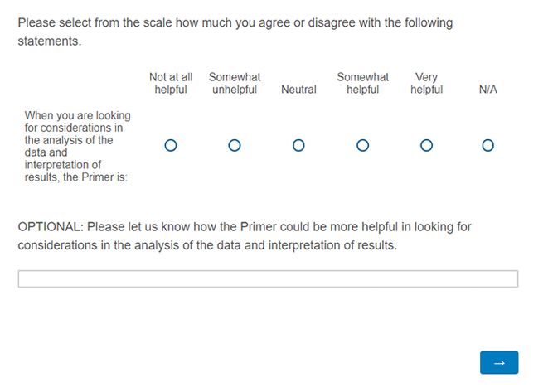Image resolution: width=548 pixels, height=392 pixels.
Task: Focus the optional feedback text field
Action: coord(268,279)
